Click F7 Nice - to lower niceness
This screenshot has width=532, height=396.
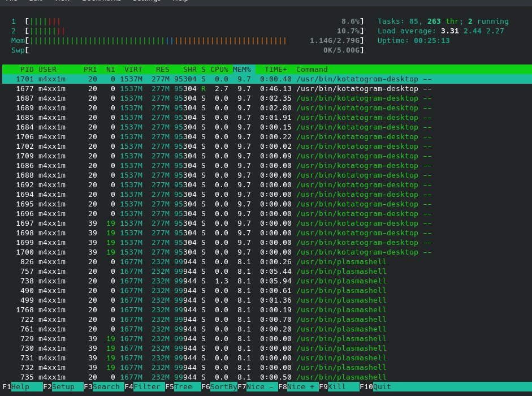tap(257, 387)
